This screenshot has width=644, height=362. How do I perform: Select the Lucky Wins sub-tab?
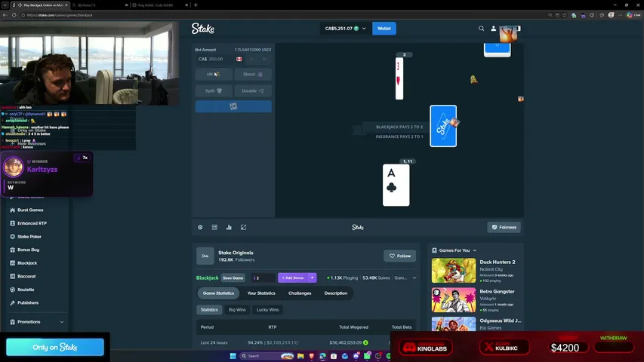coord(267,310)
